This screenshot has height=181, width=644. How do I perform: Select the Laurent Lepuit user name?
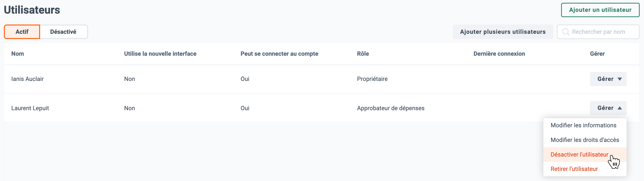pyautogui.click(x=30, y=108)
